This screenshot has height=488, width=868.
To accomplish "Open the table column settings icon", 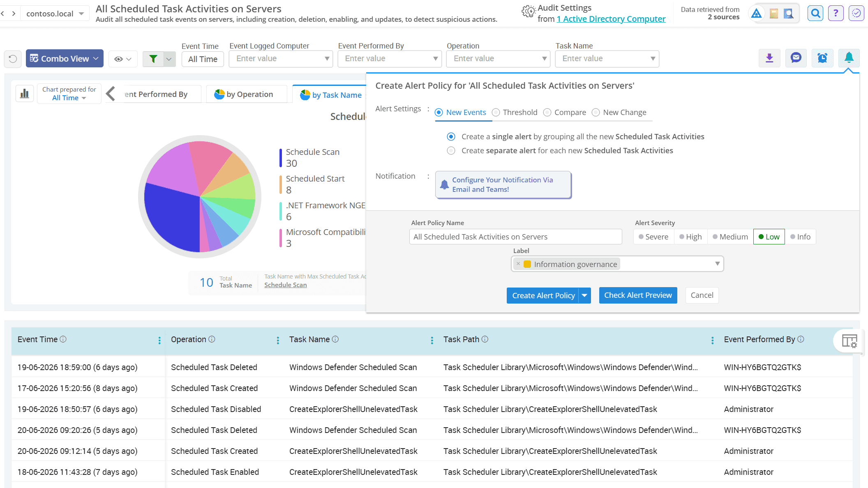I will 849,341.
